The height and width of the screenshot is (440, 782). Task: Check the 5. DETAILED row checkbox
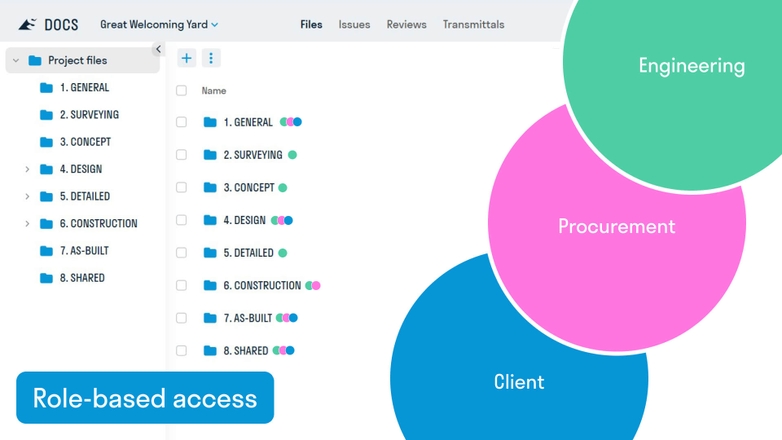(182, 253)
